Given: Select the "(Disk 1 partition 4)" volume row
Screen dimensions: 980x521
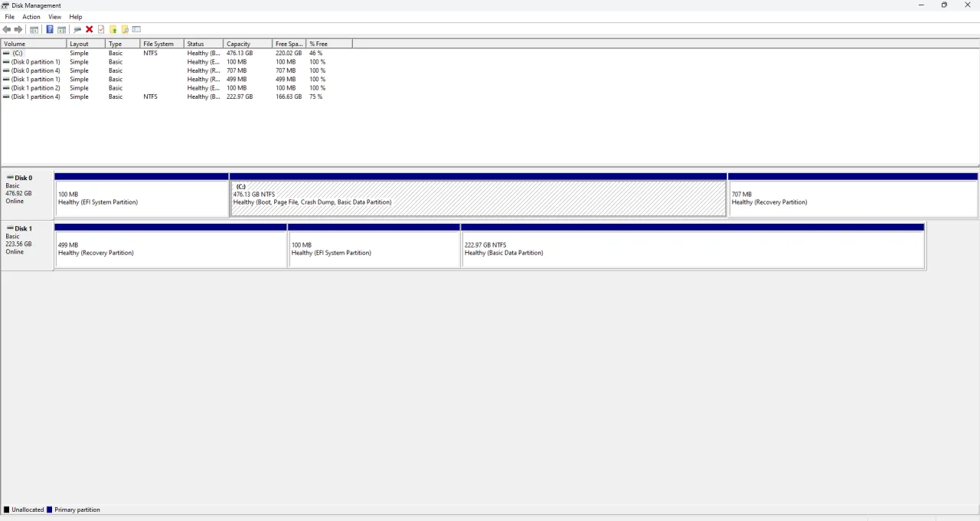Looking at the screenshot, I should click(x=176, y=97).
